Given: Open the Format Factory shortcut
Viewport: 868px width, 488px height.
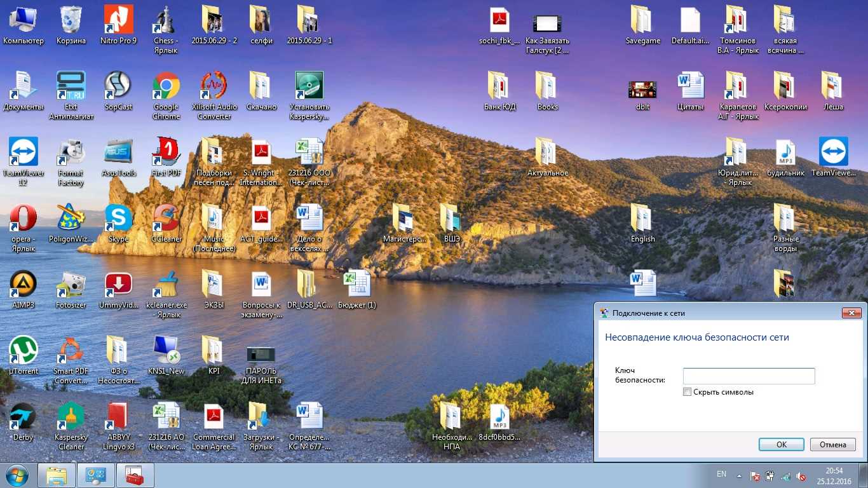Looking at the screenshot, I should tap(71, 161).
